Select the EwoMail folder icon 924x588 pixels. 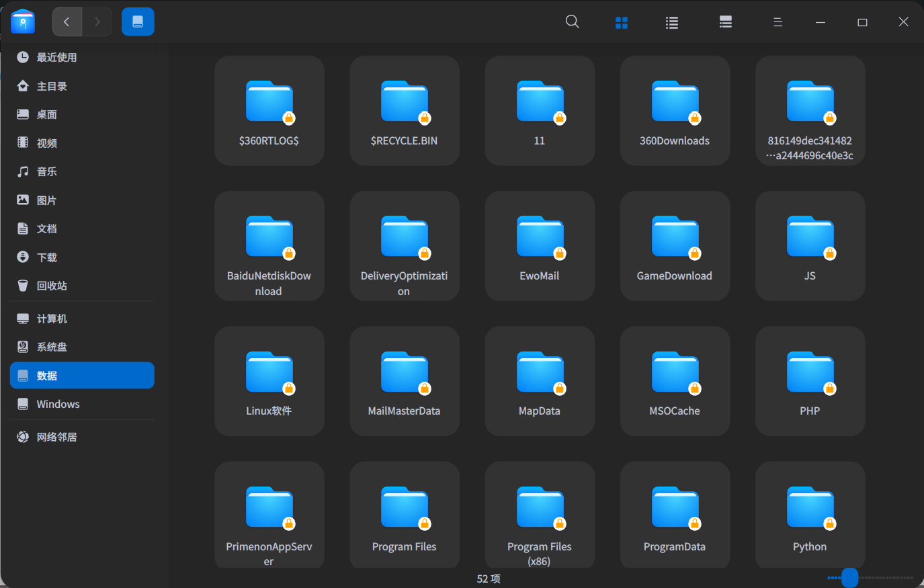pyautogui.click(x=540, y=237)
